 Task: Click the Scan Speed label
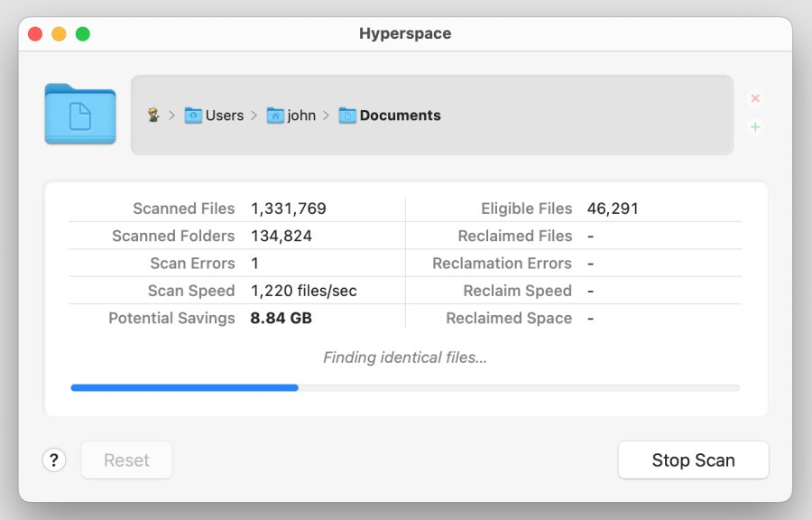(191, 291)
